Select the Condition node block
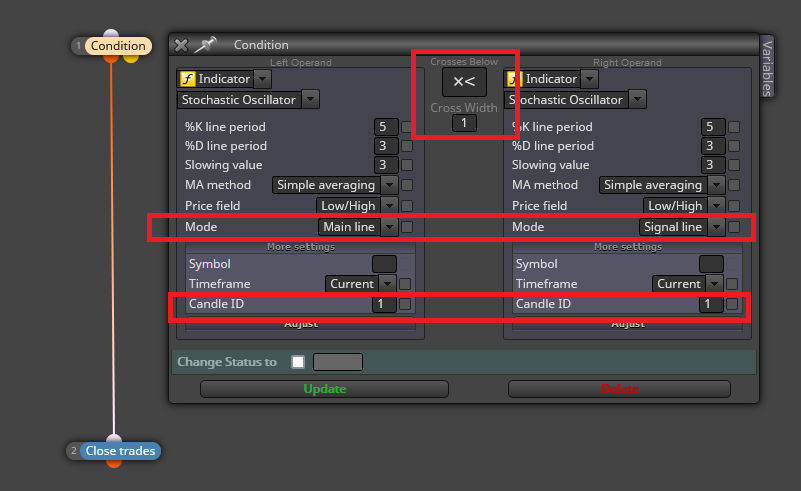 (118, 46)
